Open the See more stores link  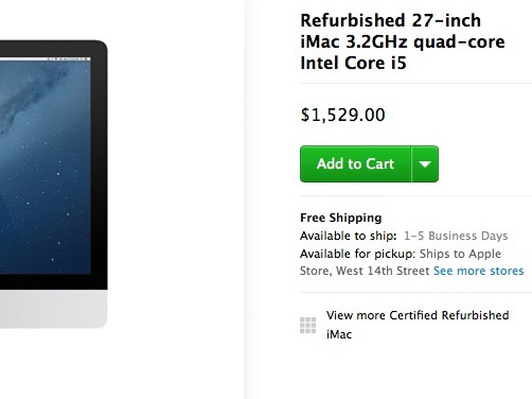(x=478, y=271)
